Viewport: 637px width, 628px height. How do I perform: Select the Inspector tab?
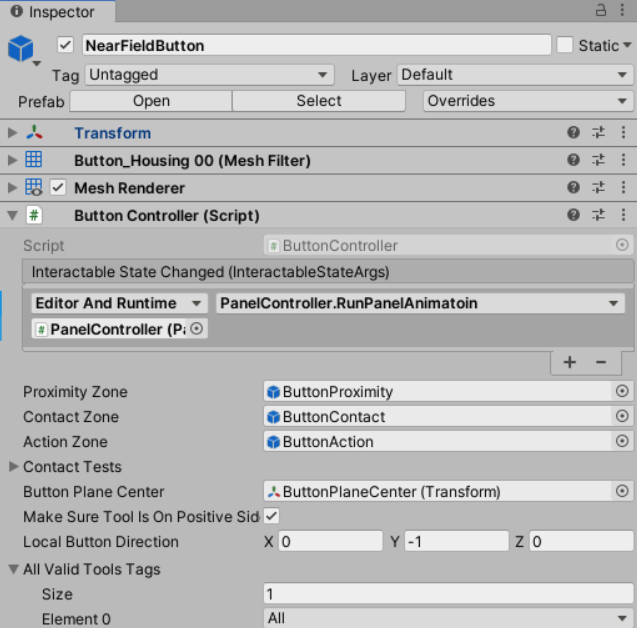pos(57,11)
